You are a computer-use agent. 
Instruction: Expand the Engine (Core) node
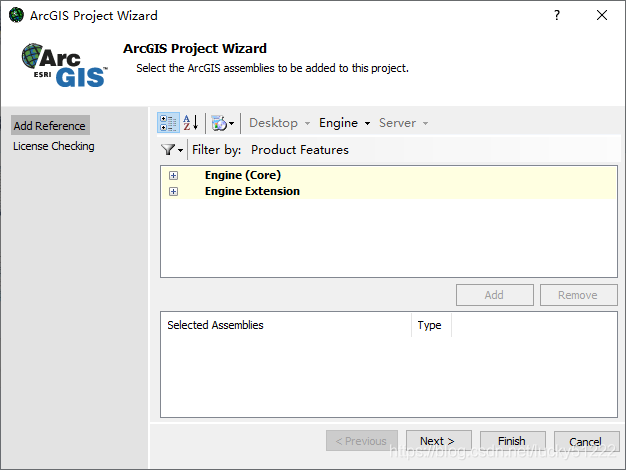coord(173,175)
